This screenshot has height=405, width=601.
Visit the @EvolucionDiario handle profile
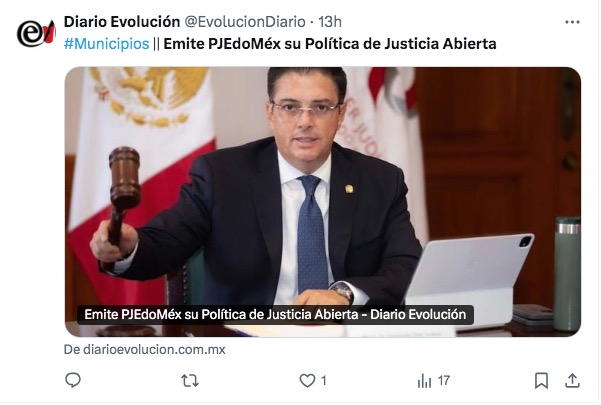click(x=245, y=22)
